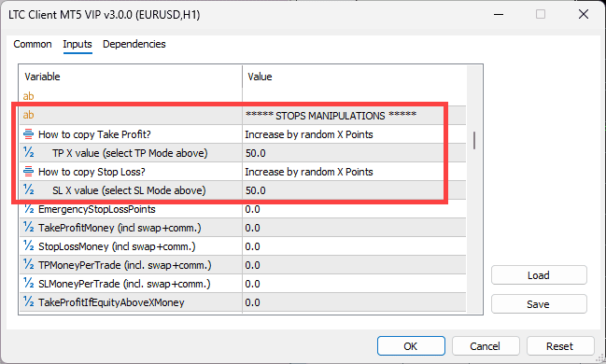The width and height of the screenshot is (606, 364).
Task: Select 'SL X value (select SL Mode above)' label
Action: (x=129, y=190)
